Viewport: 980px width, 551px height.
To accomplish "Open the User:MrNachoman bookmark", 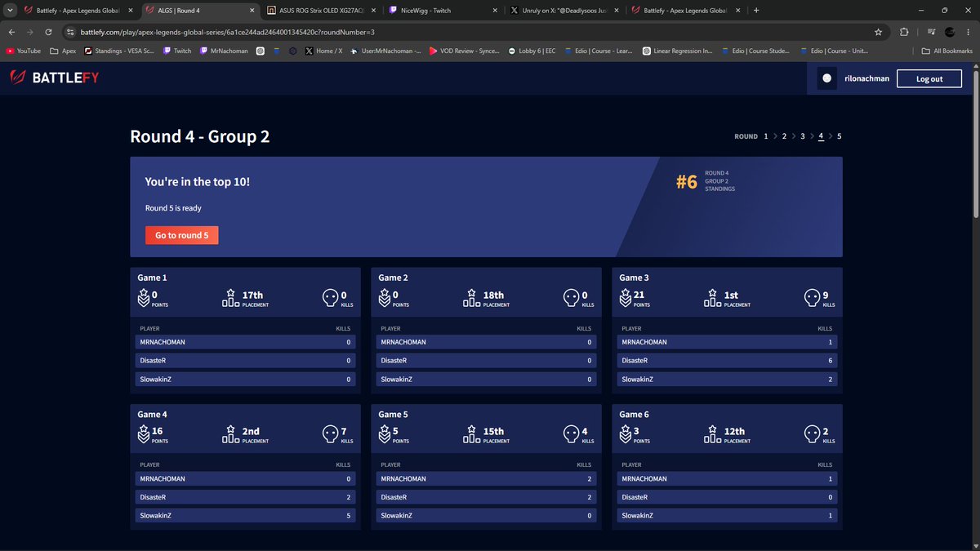I will pyautogui.click(x=385, y=51).
